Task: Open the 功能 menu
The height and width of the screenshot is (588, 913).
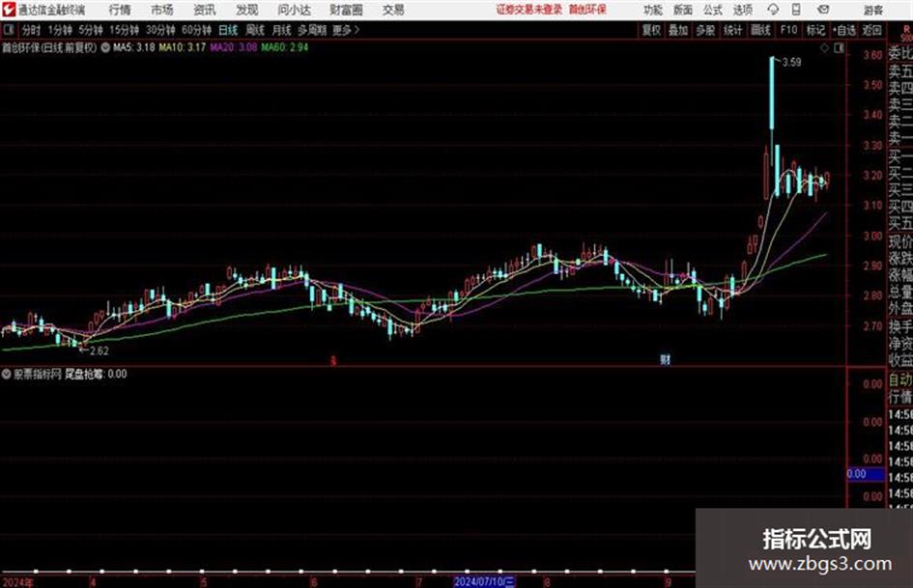Action: pyautogui.click(x=653, y=10)
